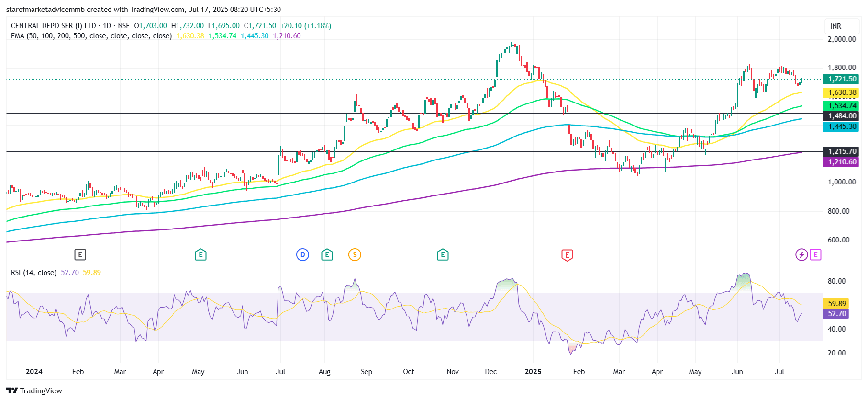Open the purple lightning bolt event marker

pyautogui.click(x=801, y=255)
